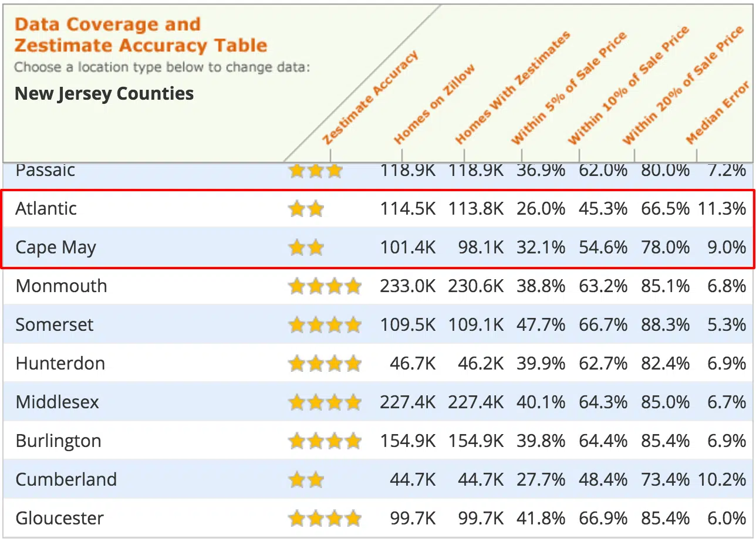The width and height of the screenshot is (756, 542).
Task: Click Atlantic's 11.3% median error value
Action: [x=722, y=209]
